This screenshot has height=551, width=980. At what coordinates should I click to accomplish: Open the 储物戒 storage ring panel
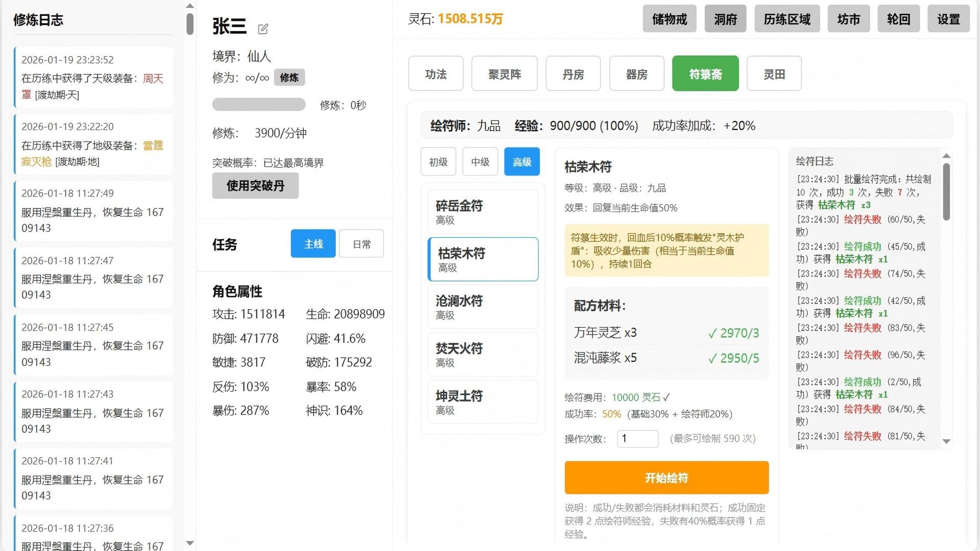coord(669,19)
